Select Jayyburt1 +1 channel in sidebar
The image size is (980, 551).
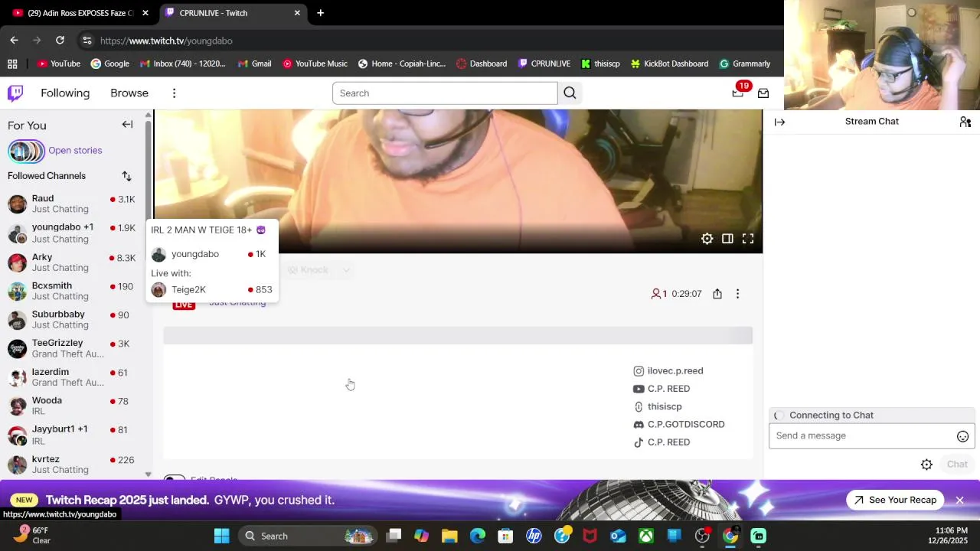pos(71,435)
